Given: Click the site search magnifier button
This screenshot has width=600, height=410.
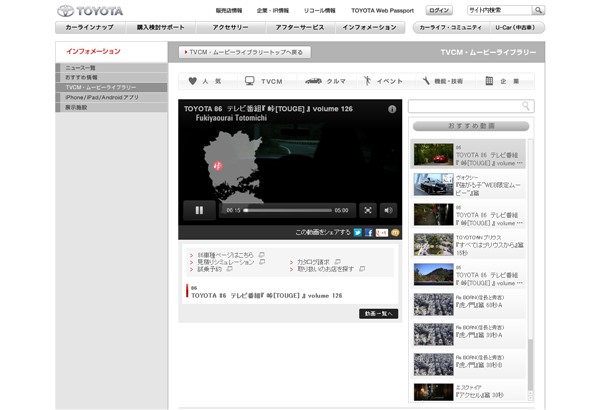Looking at the screenshot, I should 538,10.
